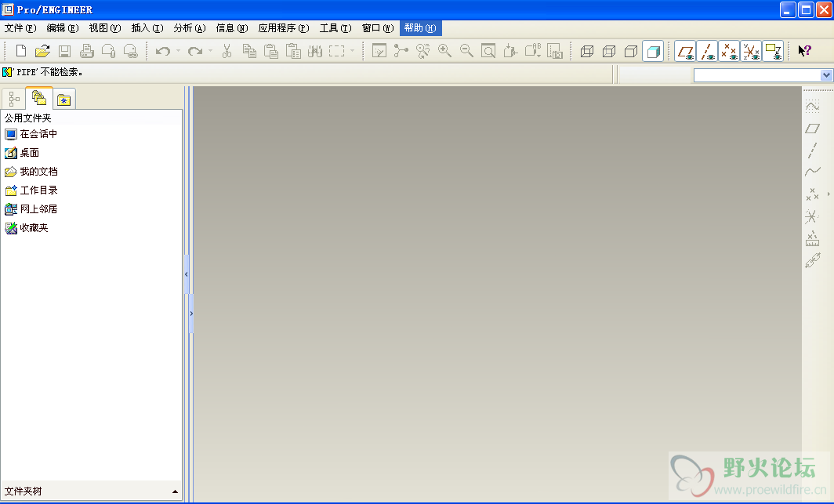Switch to the Folder Browser tab
This screenshot has width=834, height=504.
[x=39, y=98]
